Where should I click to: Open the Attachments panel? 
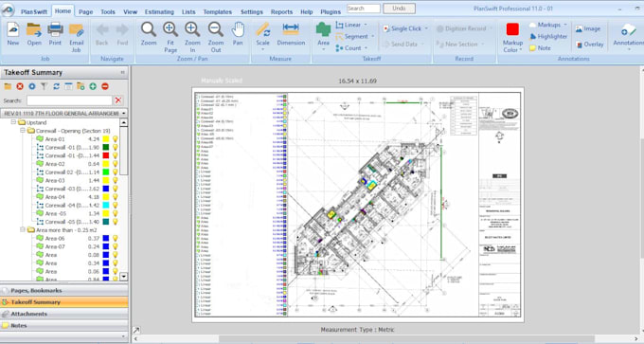[64, 314]
